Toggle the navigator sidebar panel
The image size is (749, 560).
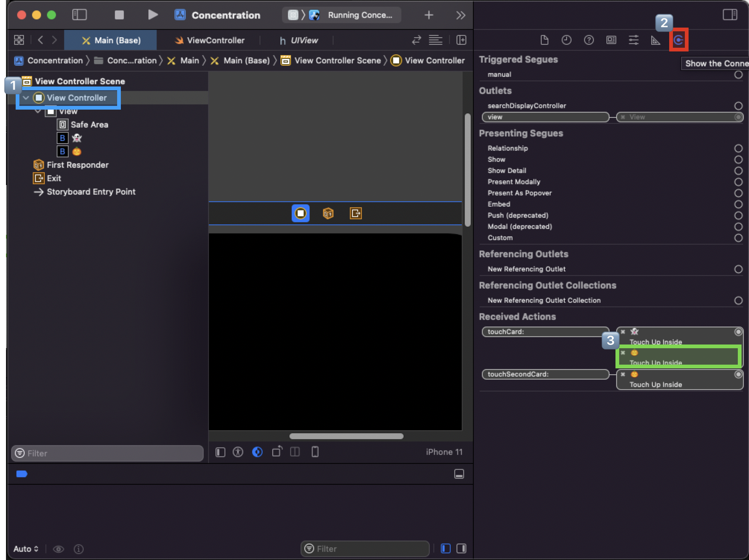(x=79, y=15)
